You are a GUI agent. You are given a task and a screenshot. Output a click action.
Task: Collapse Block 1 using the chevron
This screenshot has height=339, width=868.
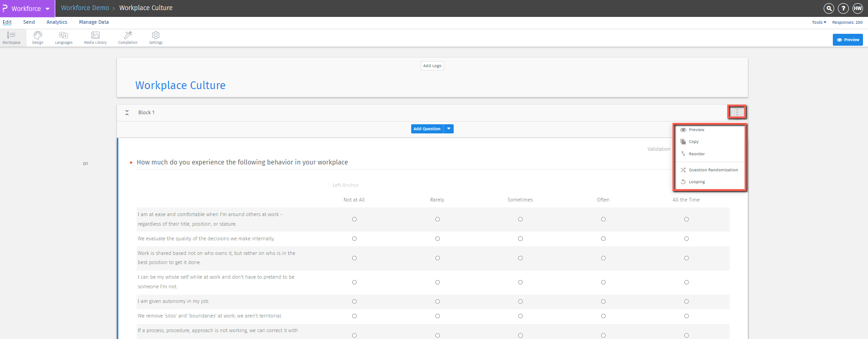[x=127, y=112]
